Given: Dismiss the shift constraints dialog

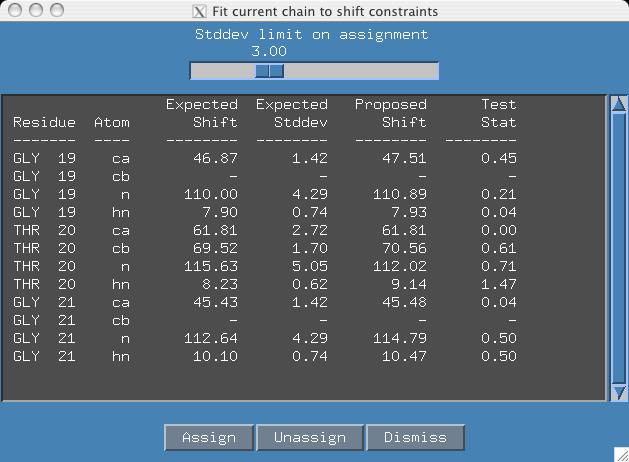Looking at the screenshot, I should click(x=415, y=438).
